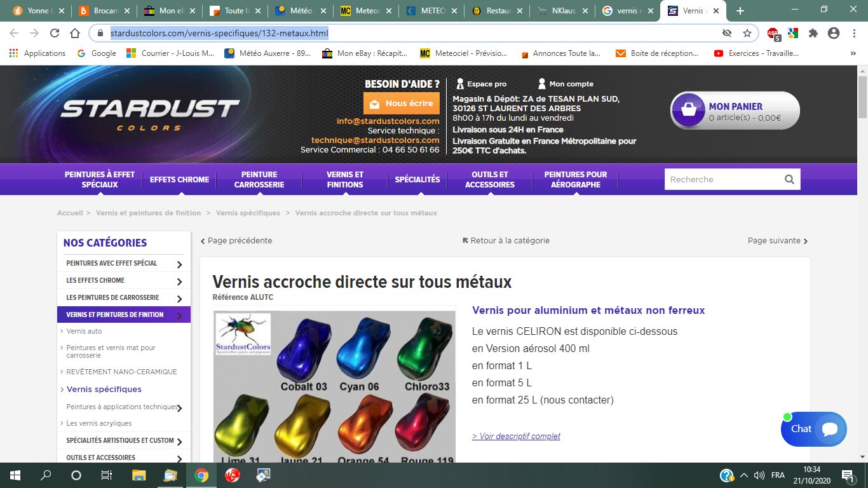
Task: Show hidden tray icons chevron
Action: pyautogui.click(x=743, y=475)
